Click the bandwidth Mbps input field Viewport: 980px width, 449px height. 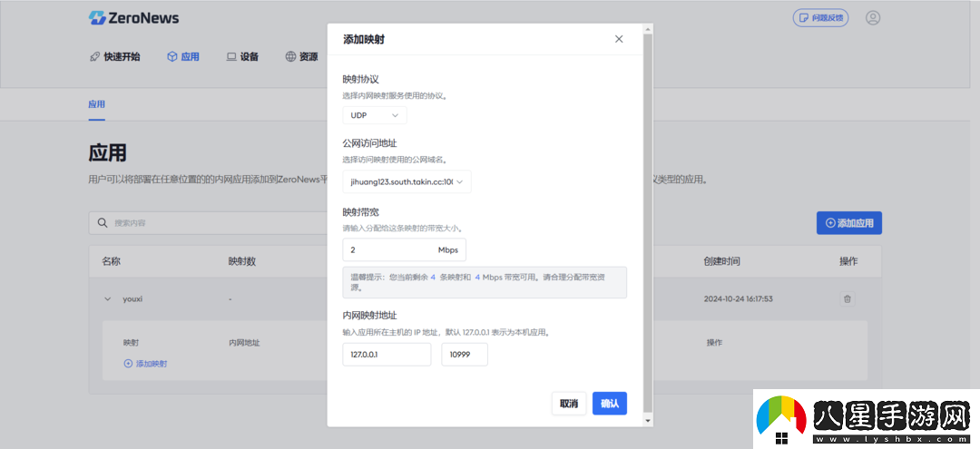(x=388, y=249)
